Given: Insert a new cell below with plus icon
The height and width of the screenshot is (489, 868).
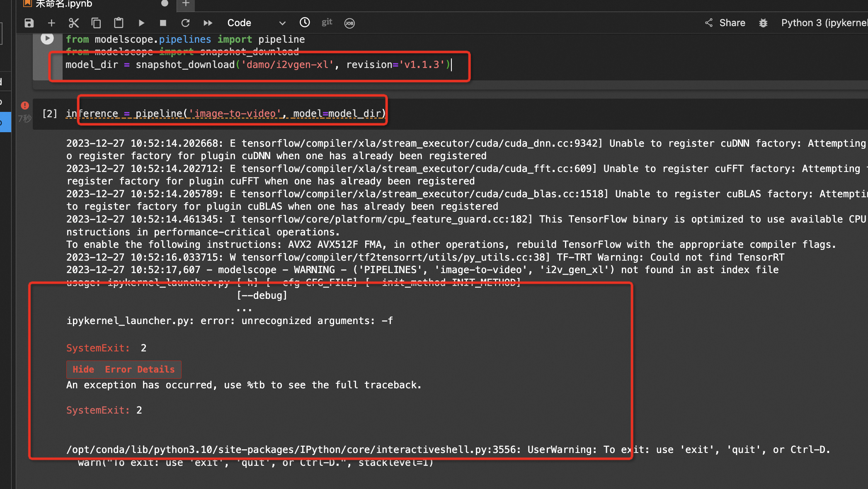Looking at the screenshot, I should (51, 23).
